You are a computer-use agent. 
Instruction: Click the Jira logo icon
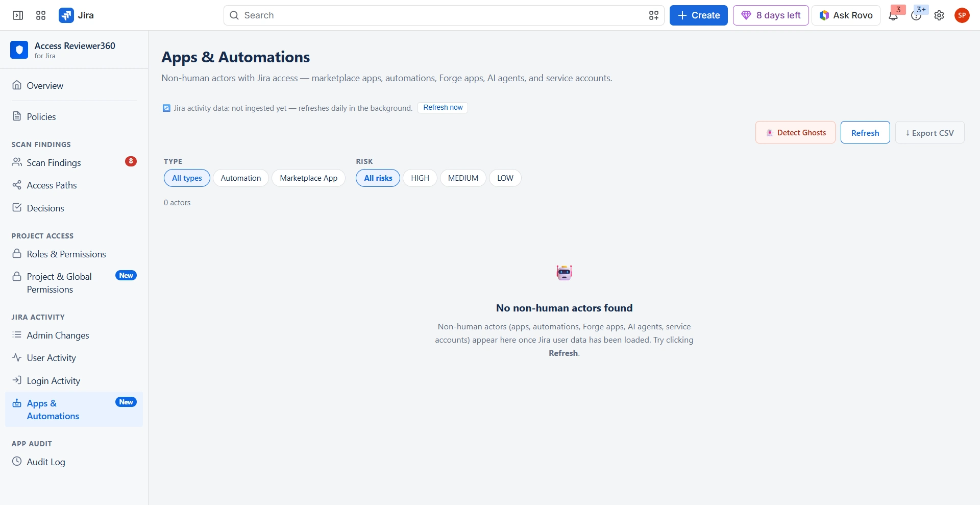[66, 15]
